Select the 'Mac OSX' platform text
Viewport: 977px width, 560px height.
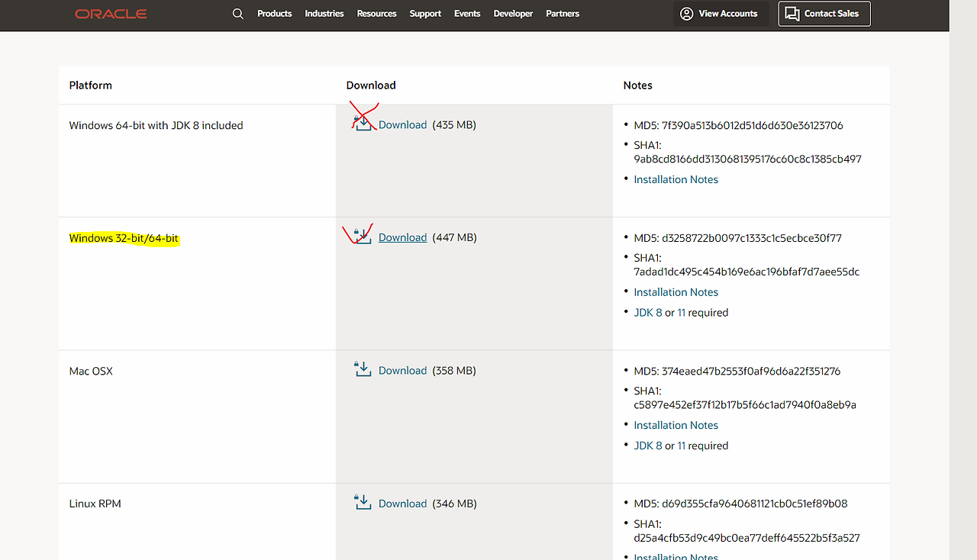(91, 371)
